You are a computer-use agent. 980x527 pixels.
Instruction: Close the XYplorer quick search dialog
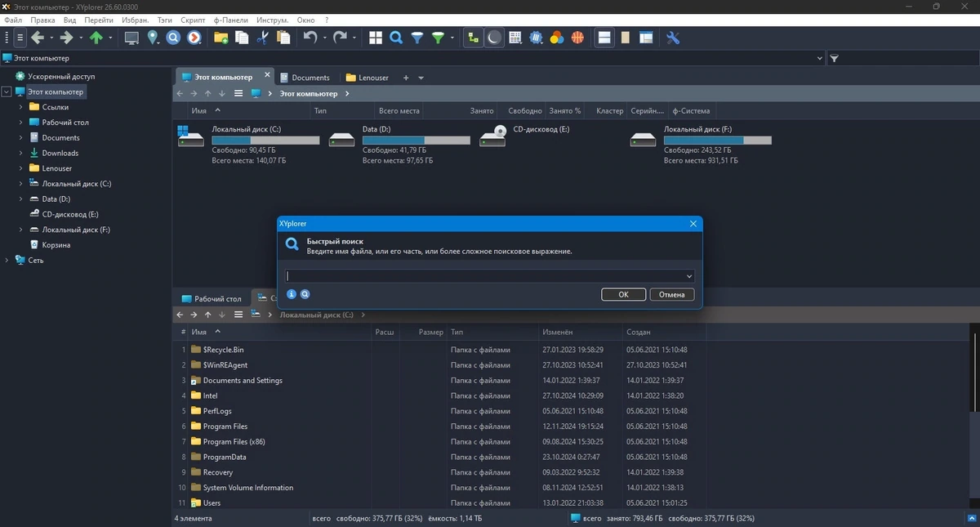point(693,223)
